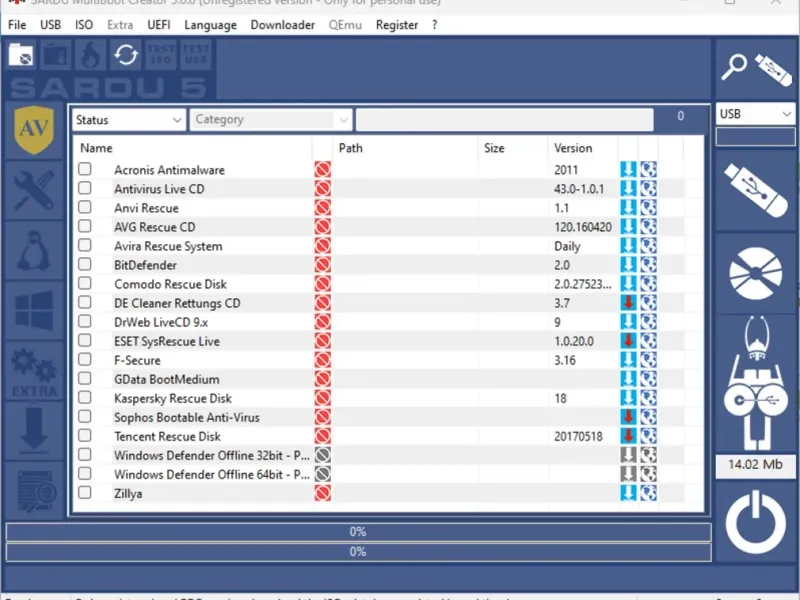
Task: Select the Windows Defender Offline 32bit row
Action: pos(212,455)
